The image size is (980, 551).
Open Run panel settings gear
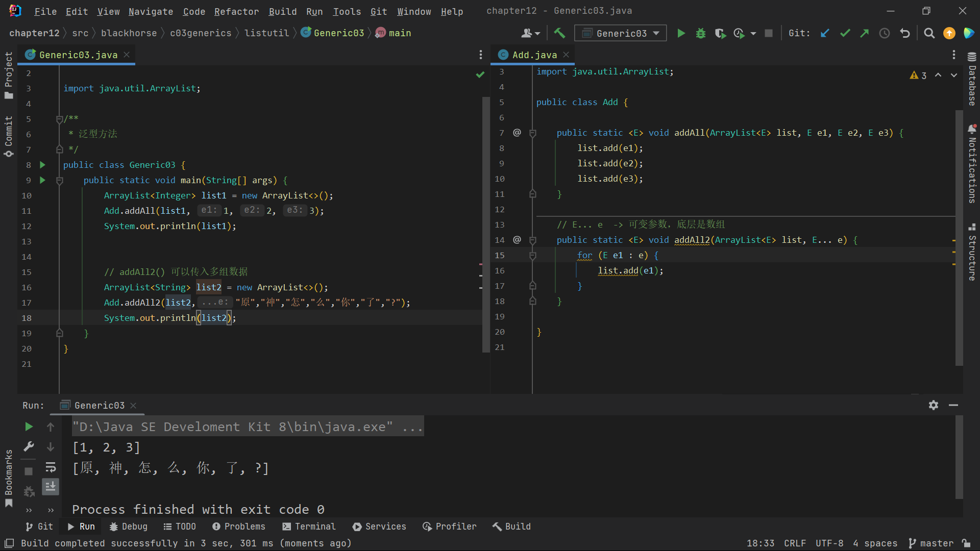coord(933,405)
